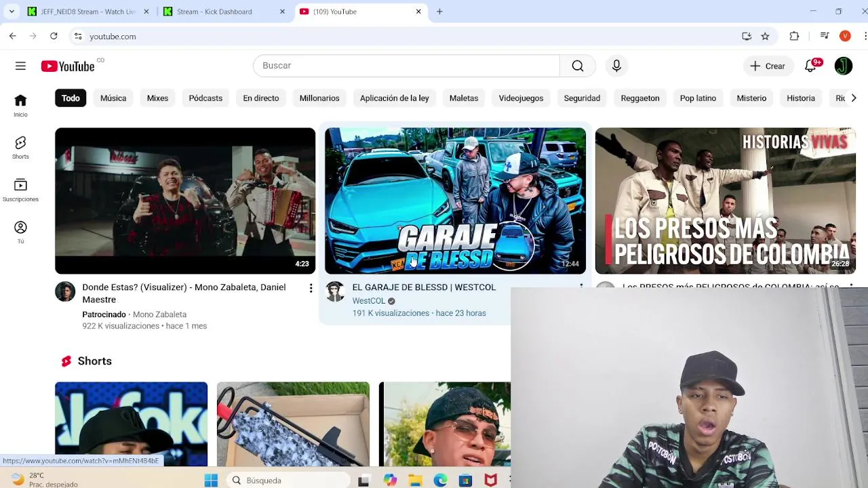Open the WestCOL channel name link
This screenshot has height=488, width=868.
tap(368, 301)
